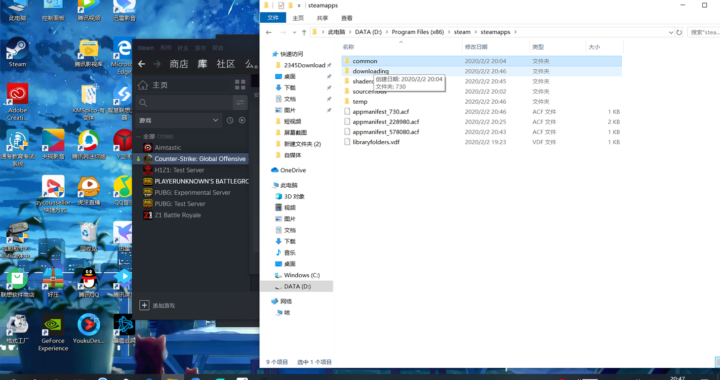
Task: Select the 此电脑 desktop icon
Action: pos(17,10)
